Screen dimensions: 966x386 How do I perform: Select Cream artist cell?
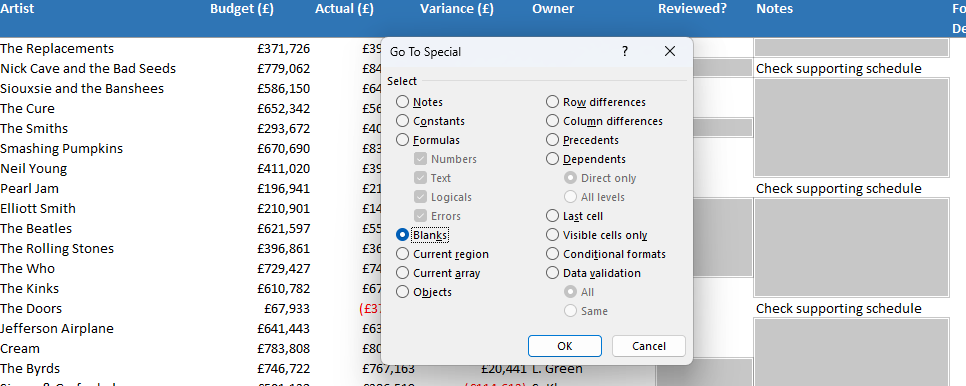pyautogui.click(x=20, y=348)
